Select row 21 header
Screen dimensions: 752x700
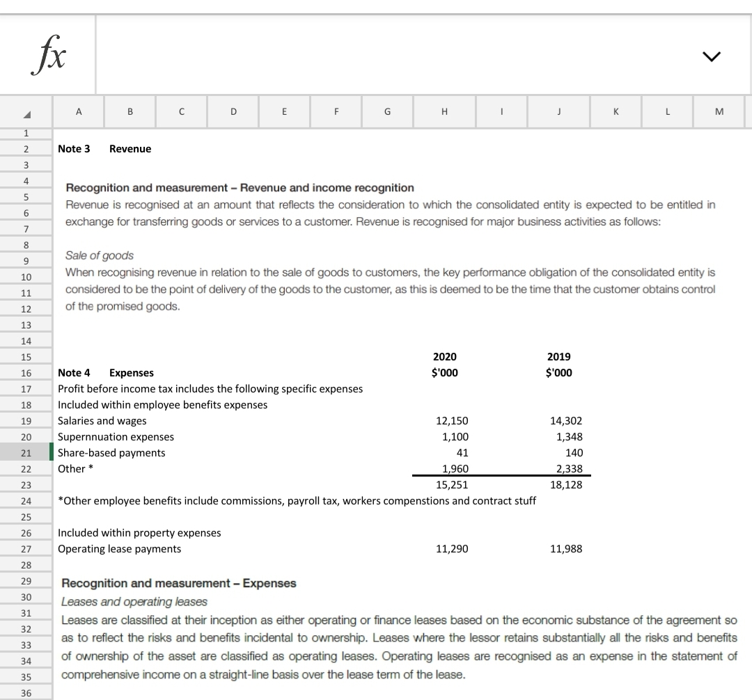pyautogui.click(x=26, y=452)
